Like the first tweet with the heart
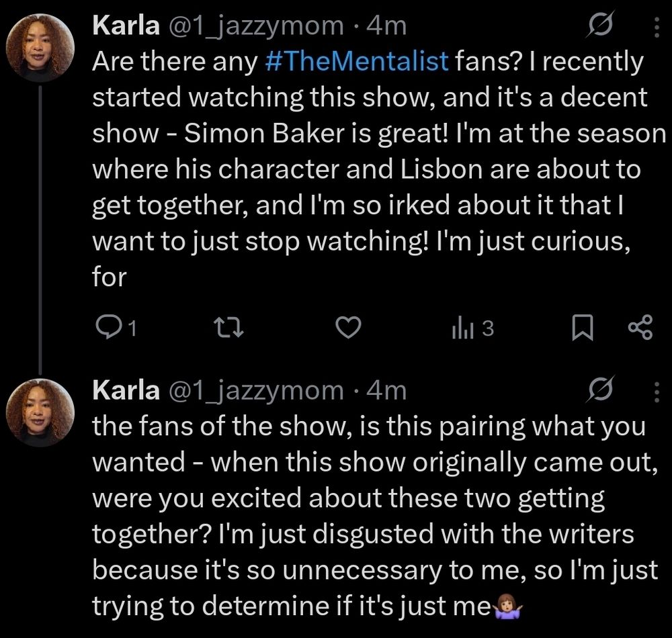This screenshot has height=638, width=672. coord(348,328)
